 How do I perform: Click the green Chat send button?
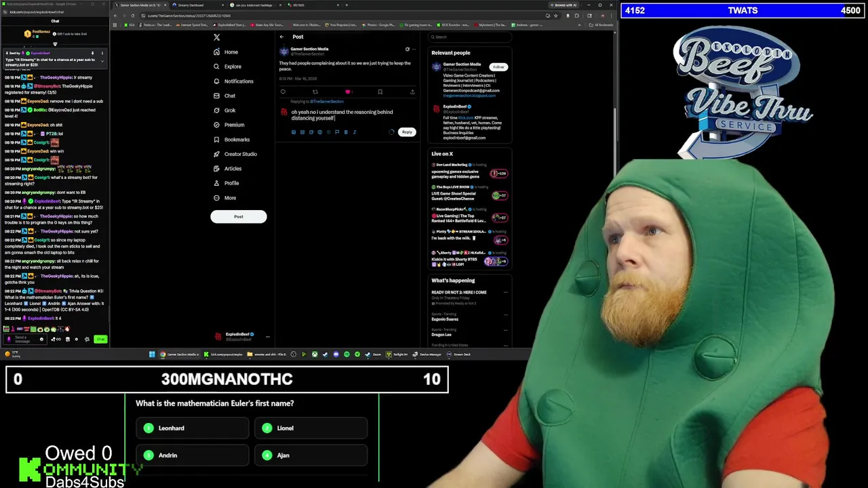pyautogui.click(x=100, y=340)
